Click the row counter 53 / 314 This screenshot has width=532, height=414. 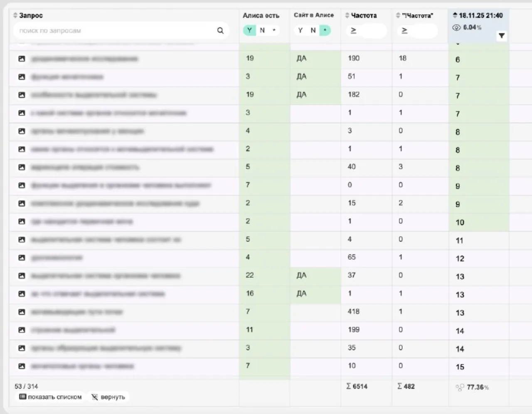(x=26, y=386)
